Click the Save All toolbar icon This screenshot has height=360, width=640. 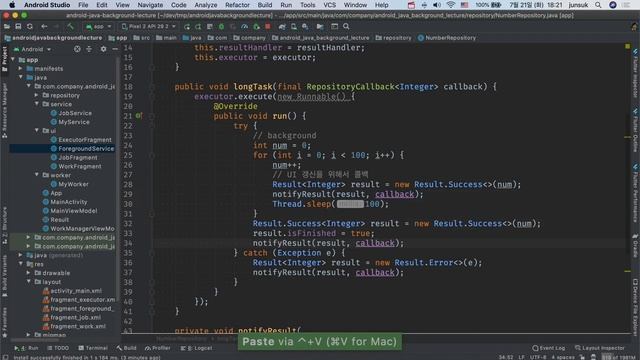[18, 27]
